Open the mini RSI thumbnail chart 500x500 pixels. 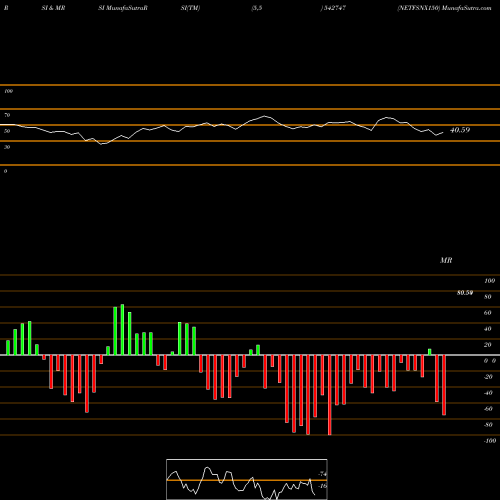pyautogui.click(x=247, y=479)
